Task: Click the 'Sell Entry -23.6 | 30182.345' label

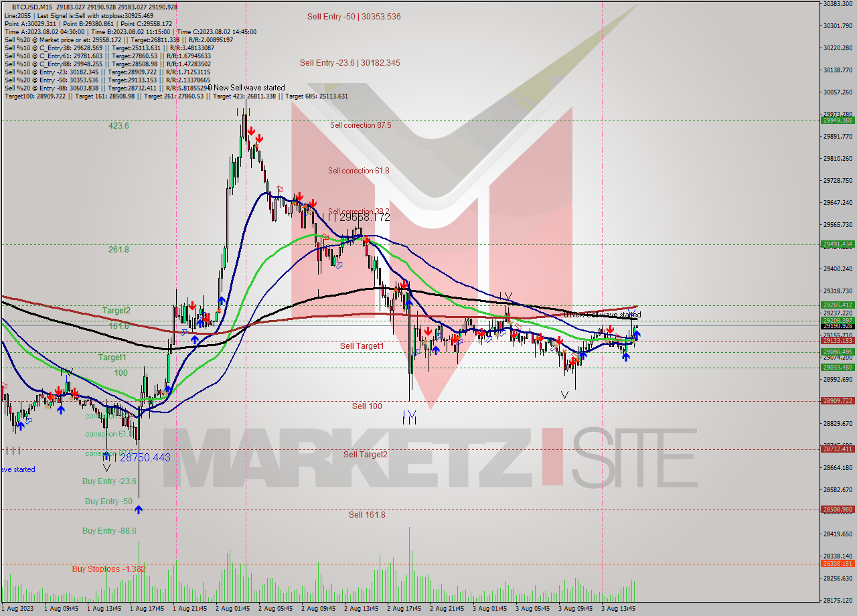Action: point(350,62)
